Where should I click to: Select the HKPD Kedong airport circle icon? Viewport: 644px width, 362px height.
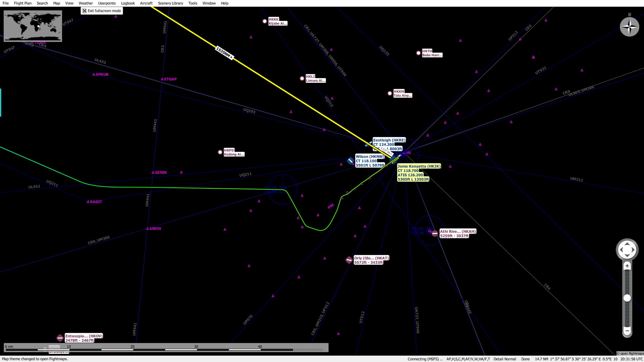[x=220, y=152]
